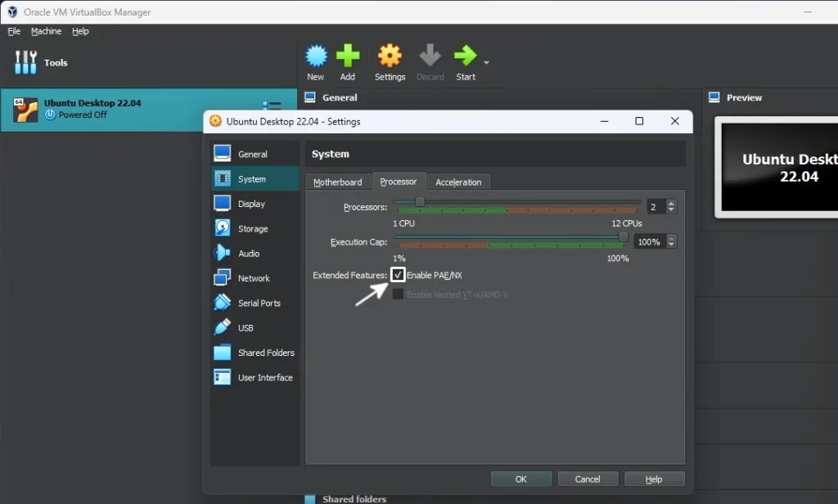838x504 pixels.
Task: Open the Display settings category
Action: 255,204
